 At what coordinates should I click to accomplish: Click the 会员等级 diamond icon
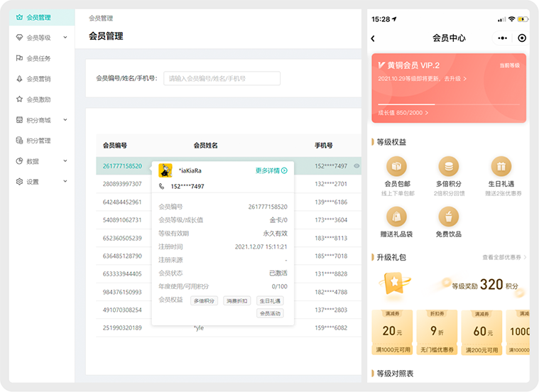[x=20, y=38]
